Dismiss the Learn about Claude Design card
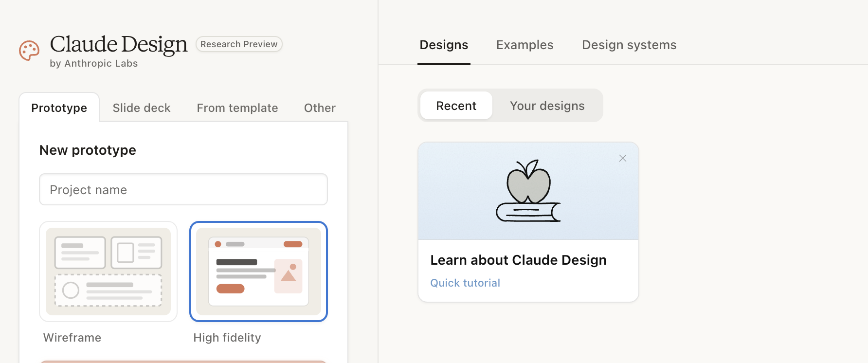 [623, 158]
